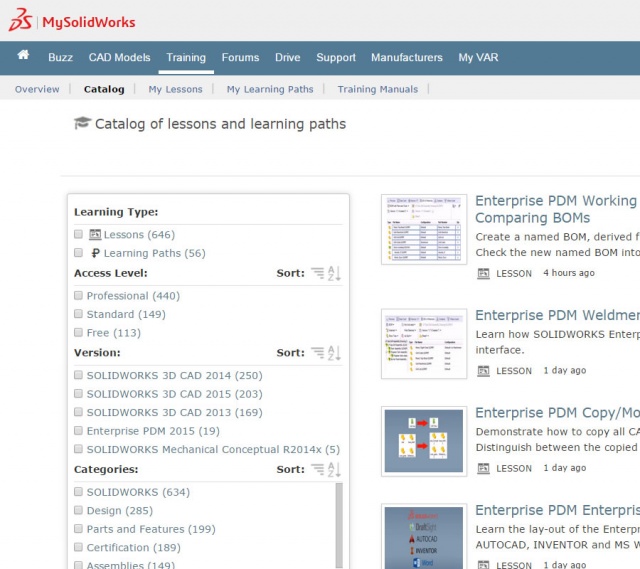Open the Buzz menu item
640x569 pixels.
[60, 57]
